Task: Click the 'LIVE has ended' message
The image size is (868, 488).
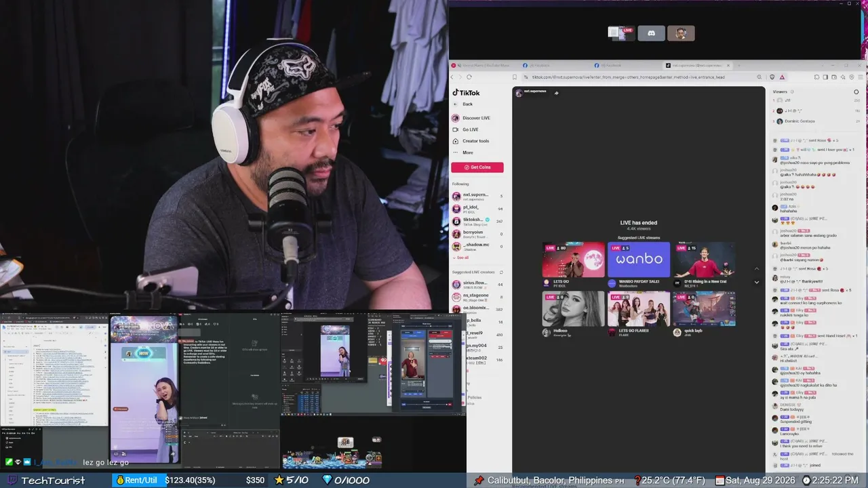Action: [639, 222]
